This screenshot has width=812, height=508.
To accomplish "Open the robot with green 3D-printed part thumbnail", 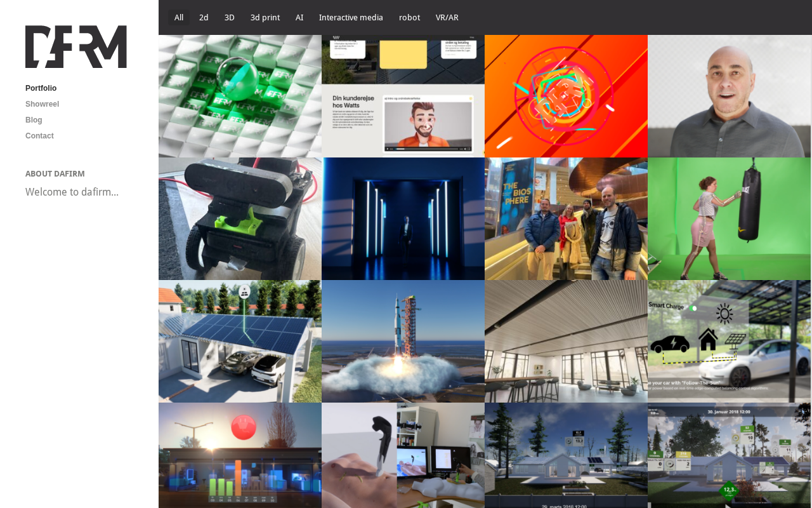I will [240, 218].
